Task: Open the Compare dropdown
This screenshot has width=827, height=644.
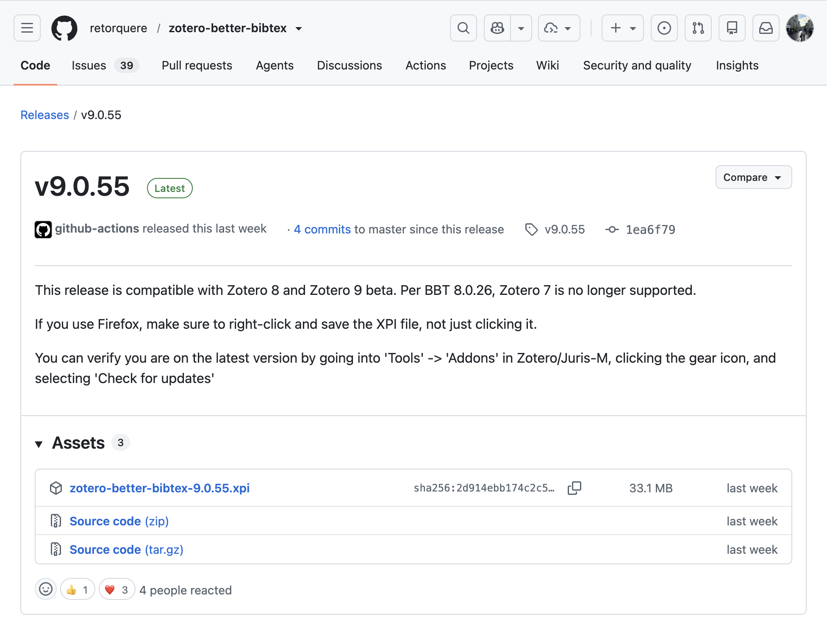Action: pyautogui.click(x=754, y=177)
